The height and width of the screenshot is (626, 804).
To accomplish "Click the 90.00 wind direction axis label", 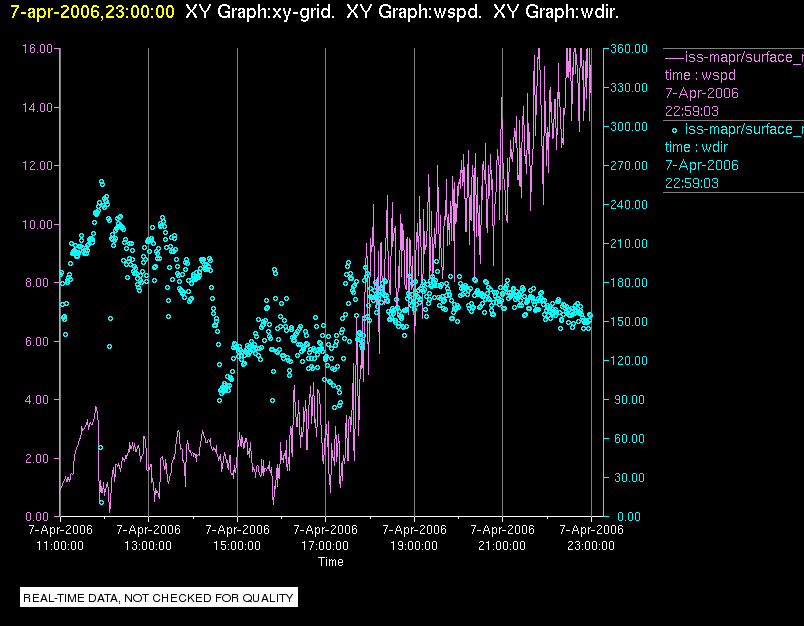I will pyautogui.click(x=629, y=399).
